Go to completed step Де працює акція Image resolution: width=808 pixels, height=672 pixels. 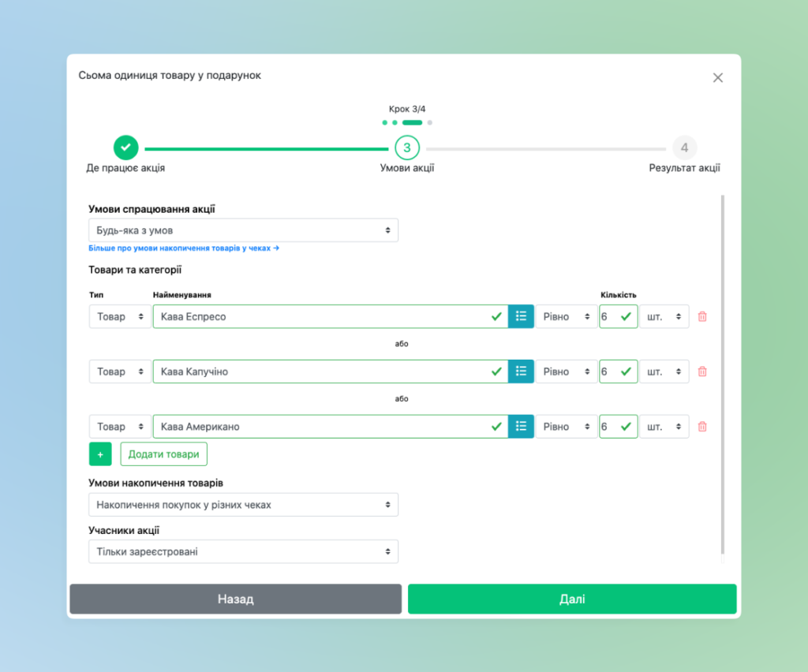pyautogui.click(x=125, y=147)
